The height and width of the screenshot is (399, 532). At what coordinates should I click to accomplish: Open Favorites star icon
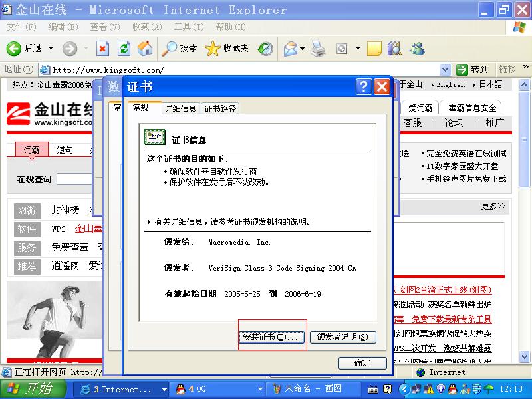coord(213,49)
